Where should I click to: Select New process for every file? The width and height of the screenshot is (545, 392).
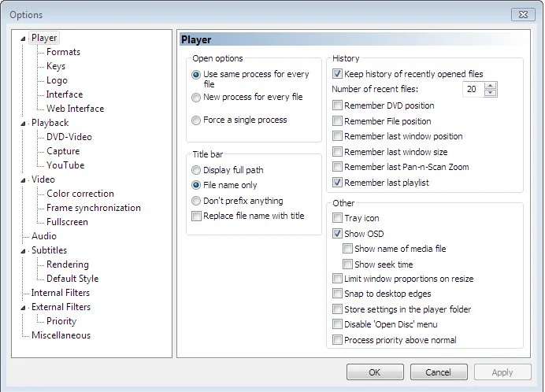196,98
